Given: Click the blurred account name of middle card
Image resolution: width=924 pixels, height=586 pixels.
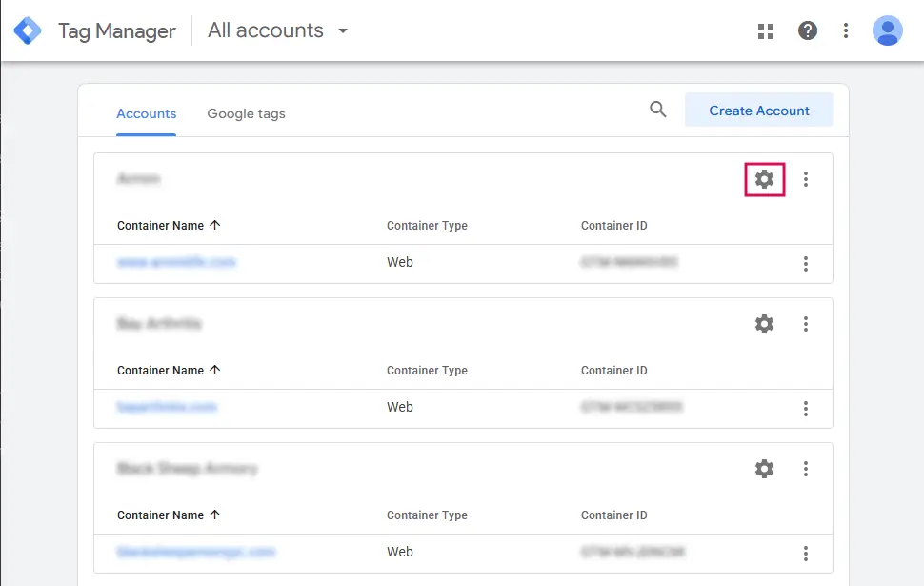Looking at the screenshot, I should [x=159, y=323].
